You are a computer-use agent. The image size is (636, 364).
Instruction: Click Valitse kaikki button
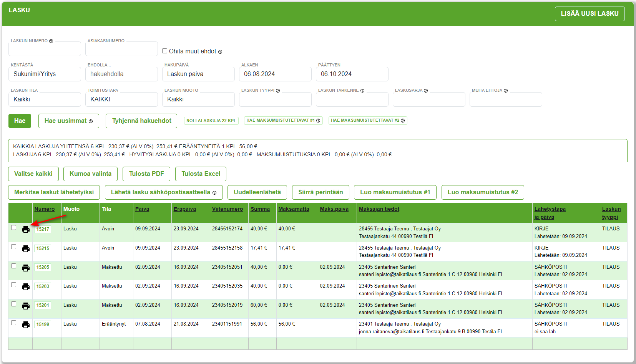33,174
